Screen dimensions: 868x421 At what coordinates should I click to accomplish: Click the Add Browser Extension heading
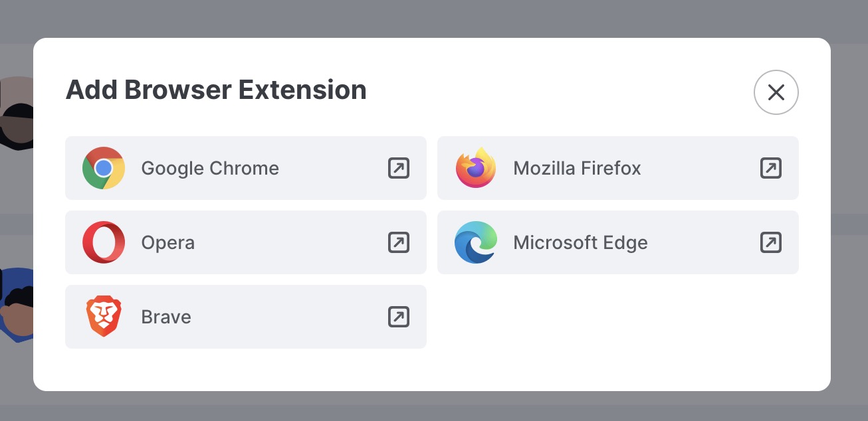click(x=216, y=90)
